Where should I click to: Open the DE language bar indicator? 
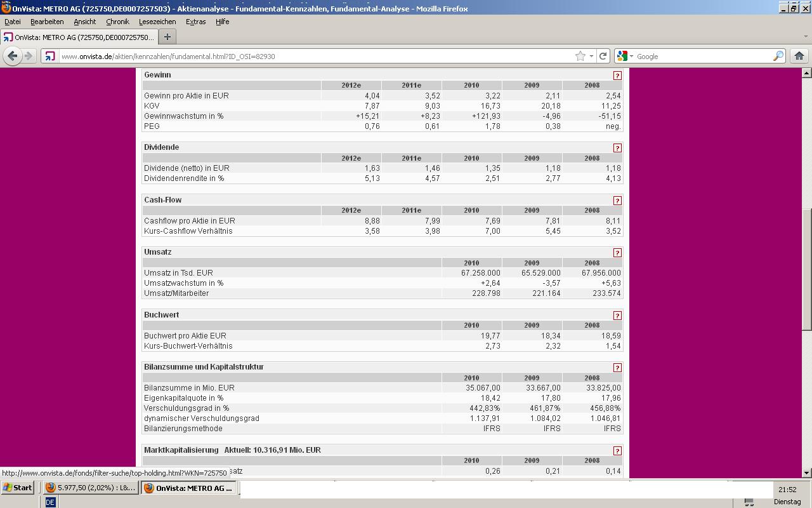[x=50, y=502]
